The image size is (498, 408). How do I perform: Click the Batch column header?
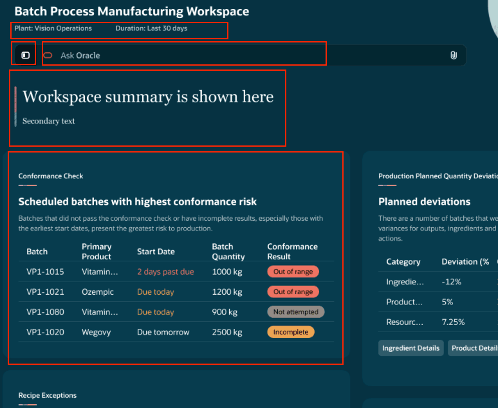(x=37, y=251)
